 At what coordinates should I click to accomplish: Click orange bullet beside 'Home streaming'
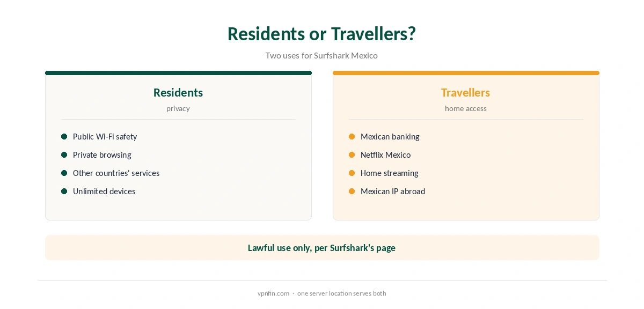tap(352, 173)
